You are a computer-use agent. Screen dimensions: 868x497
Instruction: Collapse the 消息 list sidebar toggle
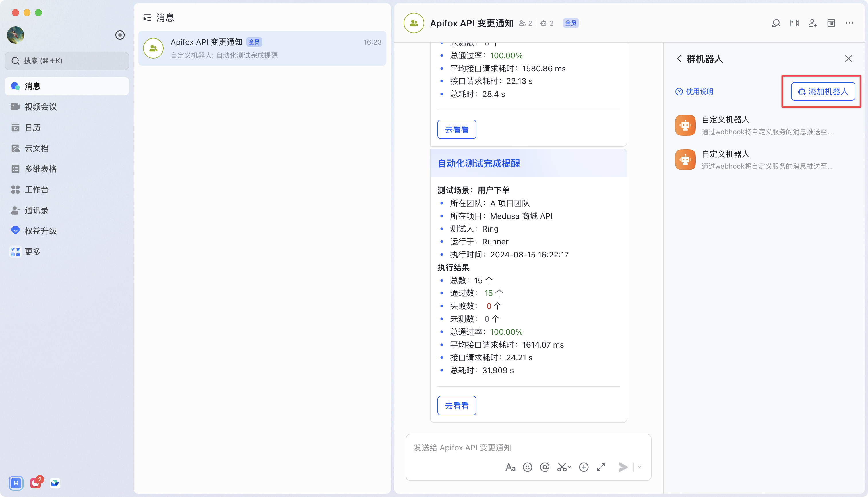click(147, 18)
